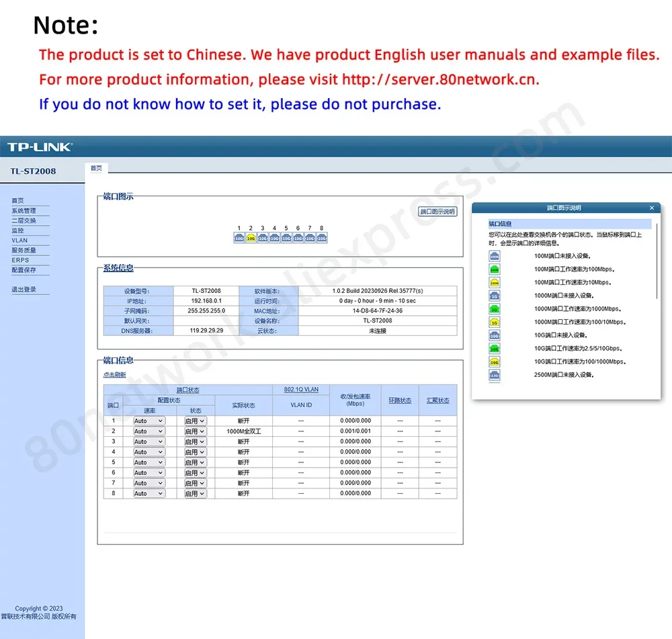Click the 点击刷新 refresh link

[x=114, y=375]
